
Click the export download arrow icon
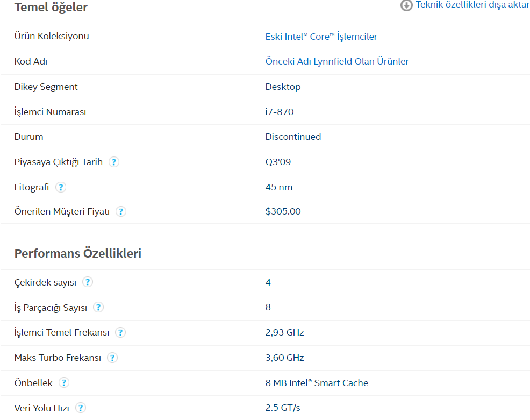point(406,5)
